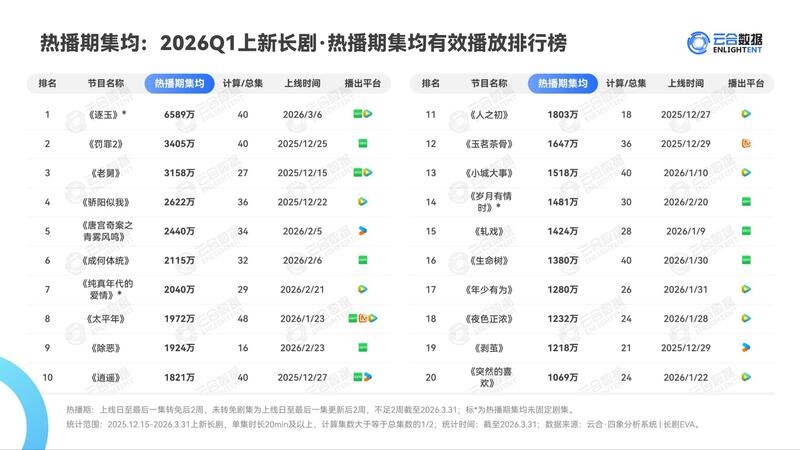The image size is (800, 450).
Task: Click the right table's 上线时间 column header
Action: [686, 84]
